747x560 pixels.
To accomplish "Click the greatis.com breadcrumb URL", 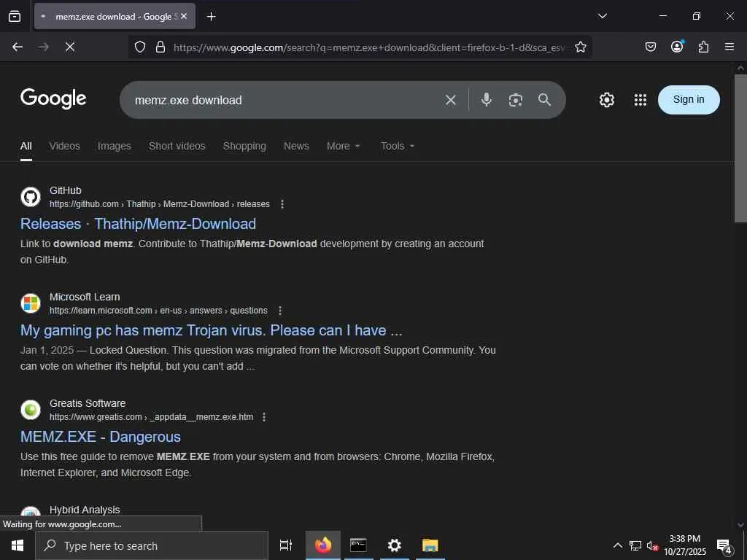I will coord(152,417).
